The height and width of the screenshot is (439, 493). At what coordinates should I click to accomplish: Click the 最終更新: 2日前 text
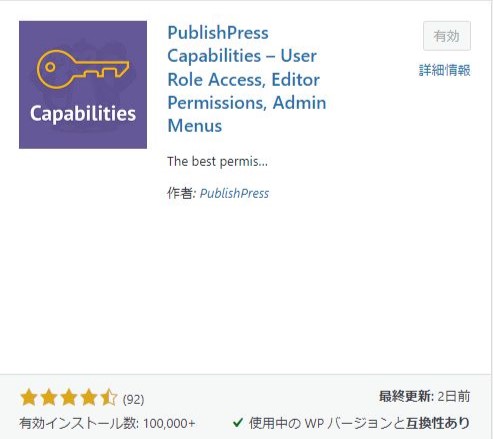[424, 396]
